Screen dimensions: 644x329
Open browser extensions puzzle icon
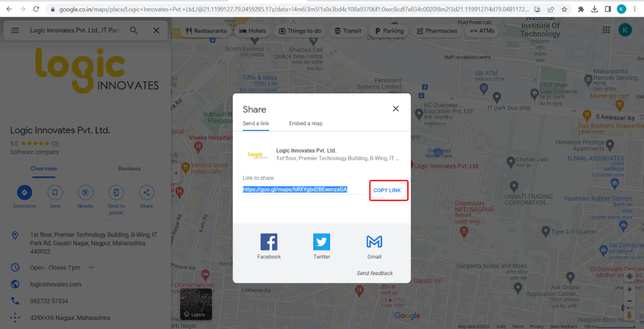pyautogui.click(x=581, y=8)
